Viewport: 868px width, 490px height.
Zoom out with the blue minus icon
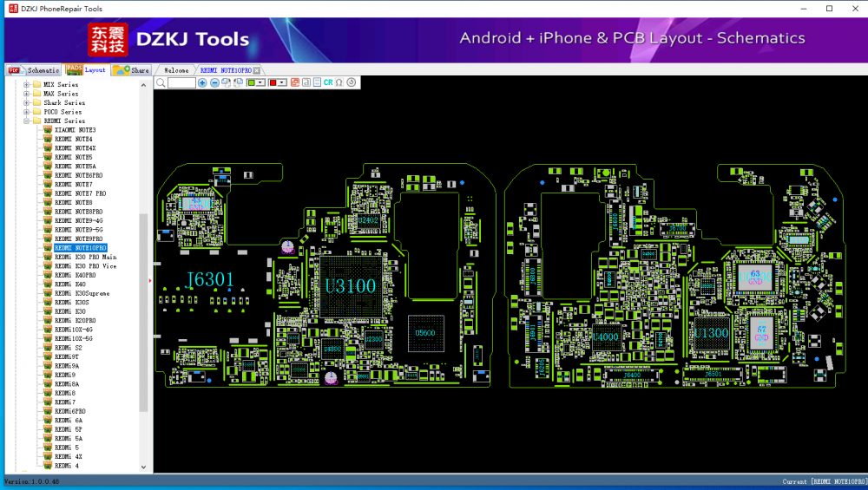214,83
